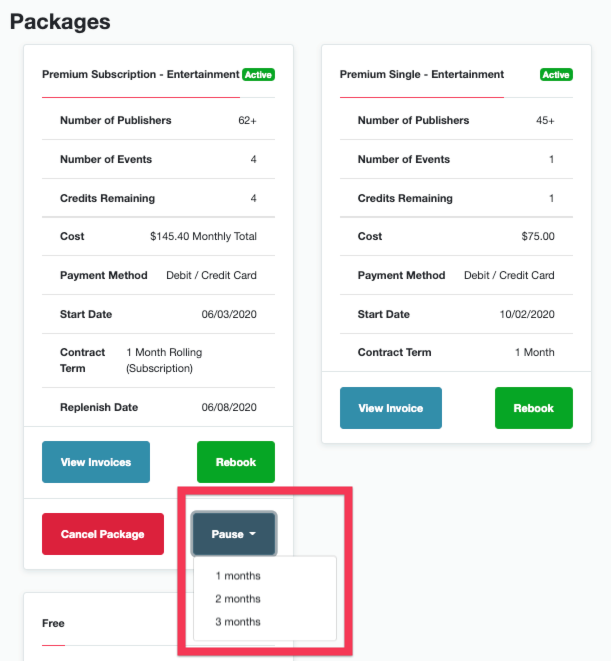Rebook the Premium Single Entertainment package
The image size is (611, 661).
pos(534,408)
